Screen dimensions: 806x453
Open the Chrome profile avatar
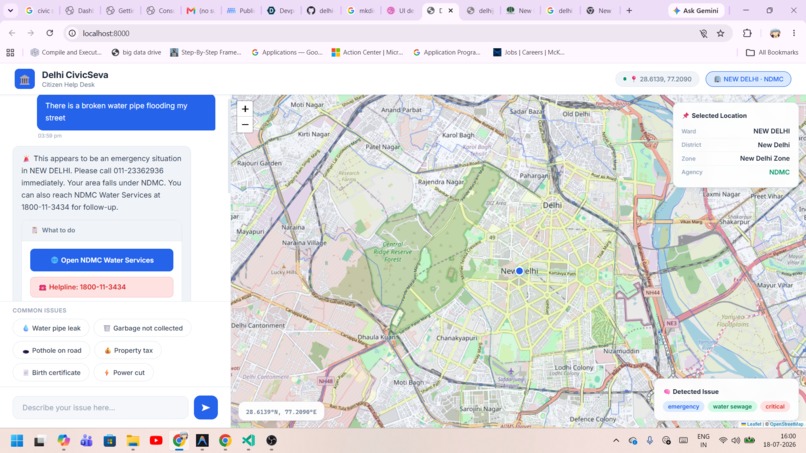[775, 33]
